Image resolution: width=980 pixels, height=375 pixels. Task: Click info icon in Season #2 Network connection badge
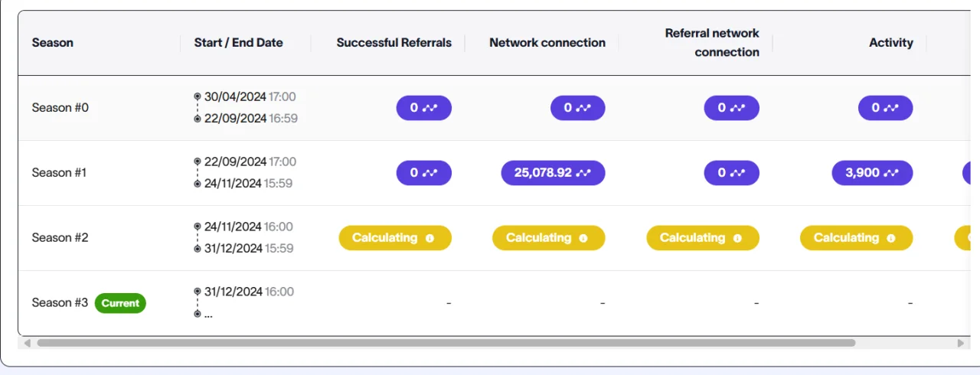(583, 238)
